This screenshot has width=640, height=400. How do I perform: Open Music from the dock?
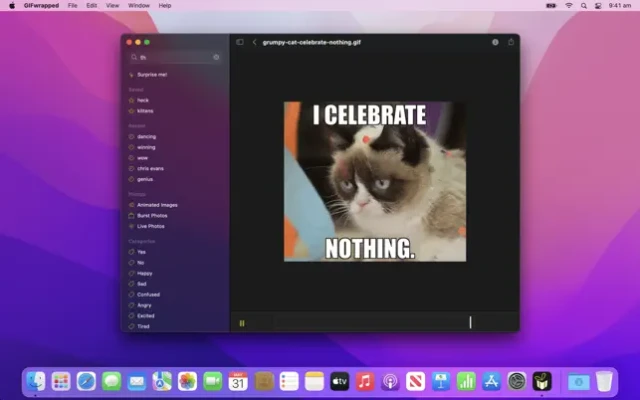[365, 382]
